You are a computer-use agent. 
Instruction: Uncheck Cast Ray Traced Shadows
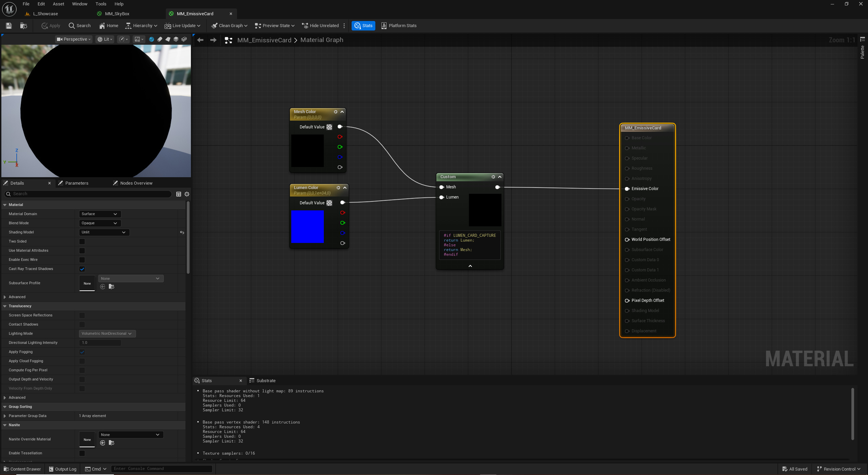coord(82,269)
